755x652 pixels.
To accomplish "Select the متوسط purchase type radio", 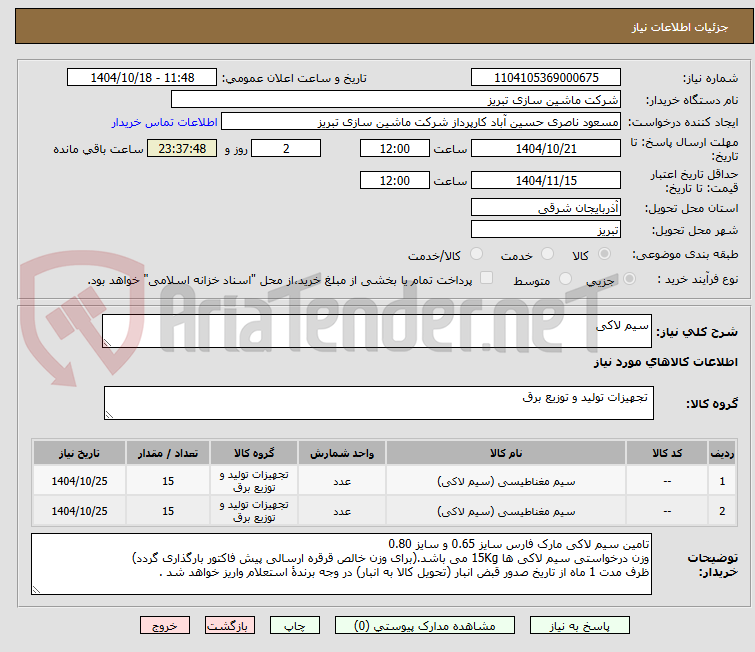I will click(x=565, y=279).
